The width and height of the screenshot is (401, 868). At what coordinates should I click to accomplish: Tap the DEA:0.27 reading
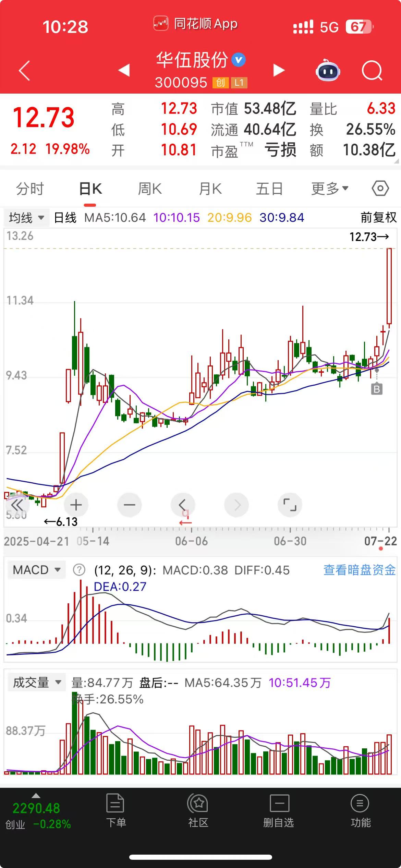tap(120, 587)
